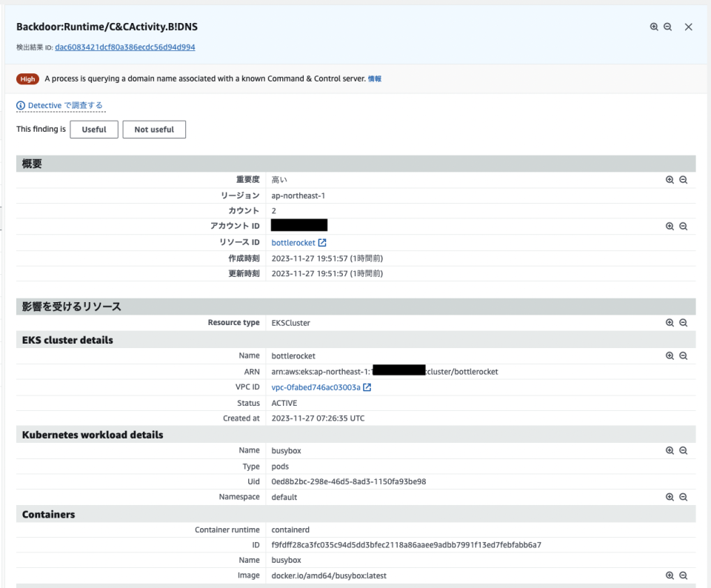The width and height of the screenshot is (711, 588).
Task: Zoom out on the 重要度 row
Action: pyautogui.click(x=683, y=179)
